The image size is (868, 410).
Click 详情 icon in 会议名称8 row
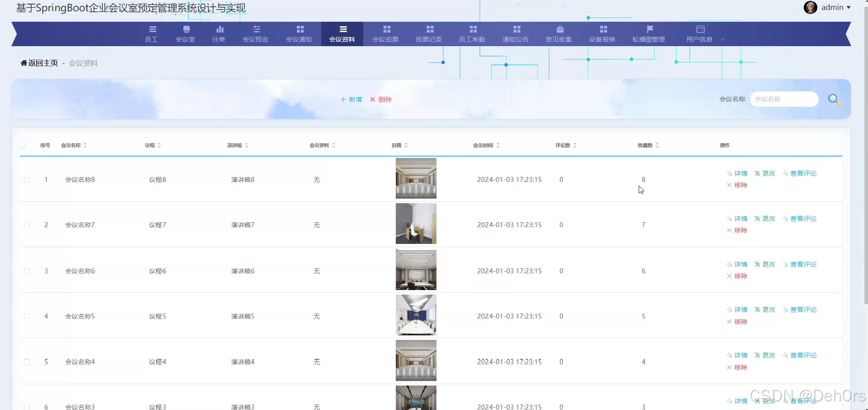[x=729, y=173]
